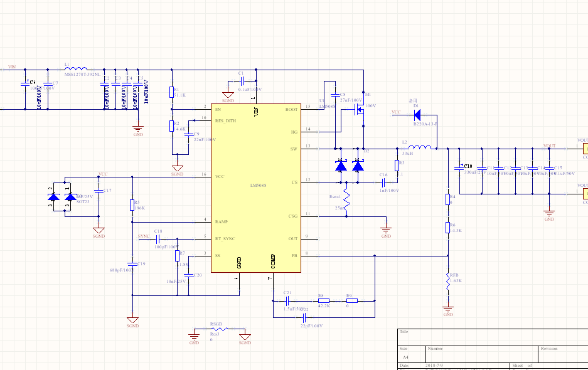Screen dimensions: 588x370
Task: Click the SGND symbol below C17
Action: [99, 232]
